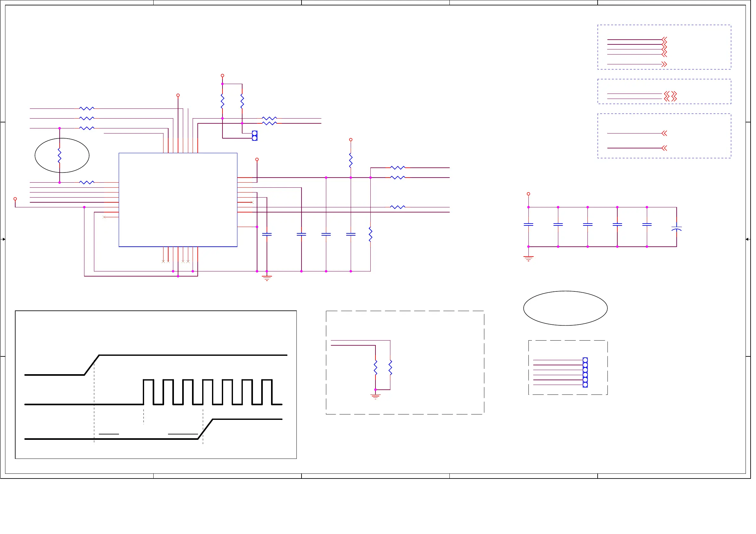Click the ground symbol under the two pull-down resistors
Viewport: 756px width, 534px height.
375,396
